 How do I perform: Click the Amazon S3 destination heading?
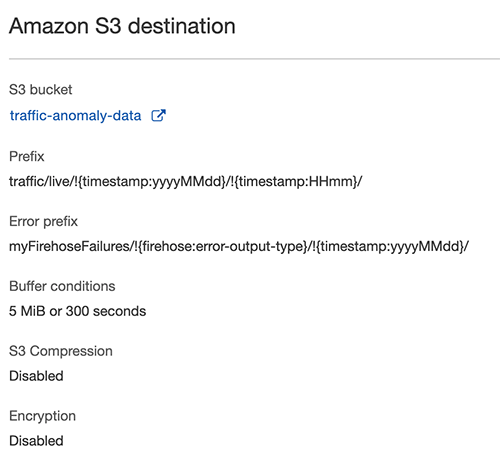tap(122, 26)
